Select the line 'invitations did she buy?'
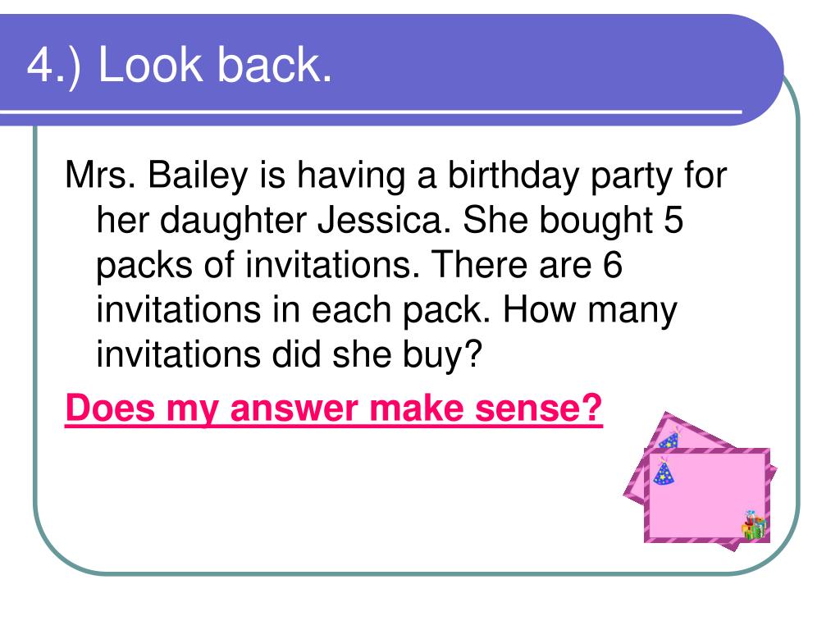 (x=290, y=355)
